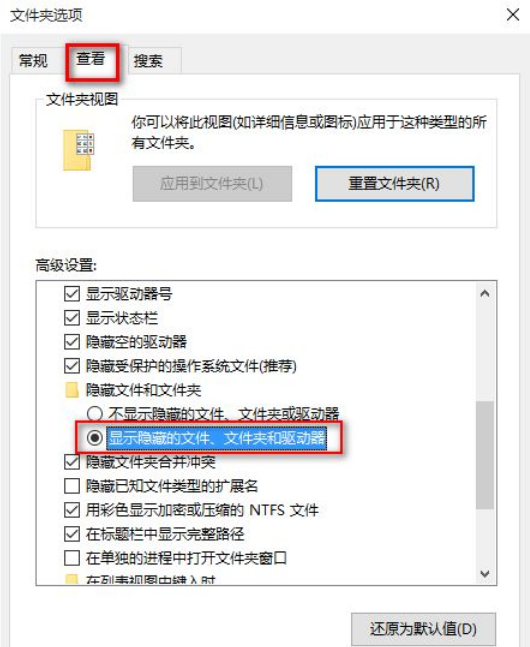The width and height of the screenshot is (530, 647).
Task: Click the scrollbar up arrow
Action: [485, 293]
